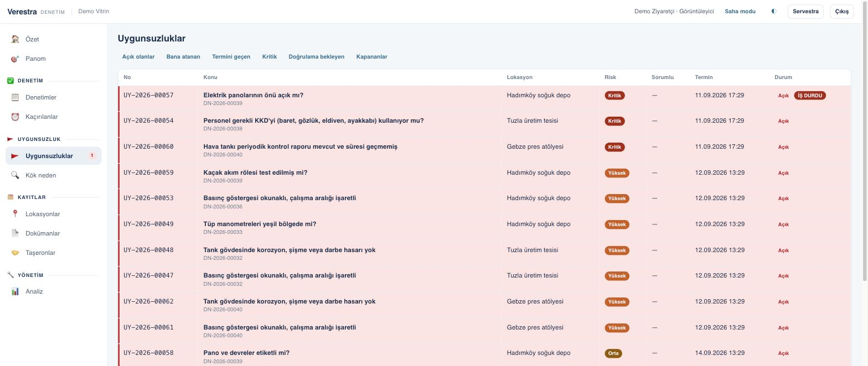Filter by Açık olanlar
The height and width of the screenshot is (366, 868).
pos(138,56)
